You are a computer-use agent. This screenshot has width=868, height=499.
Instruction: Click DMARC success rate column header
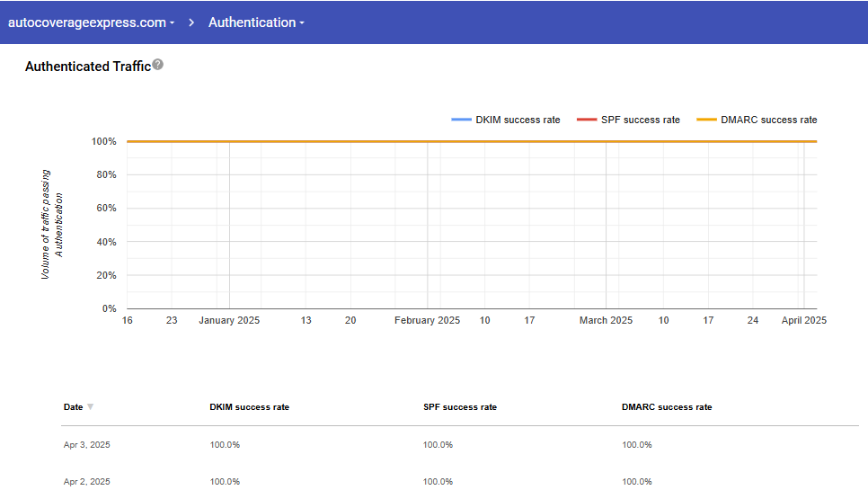click(x=666, y=407)
